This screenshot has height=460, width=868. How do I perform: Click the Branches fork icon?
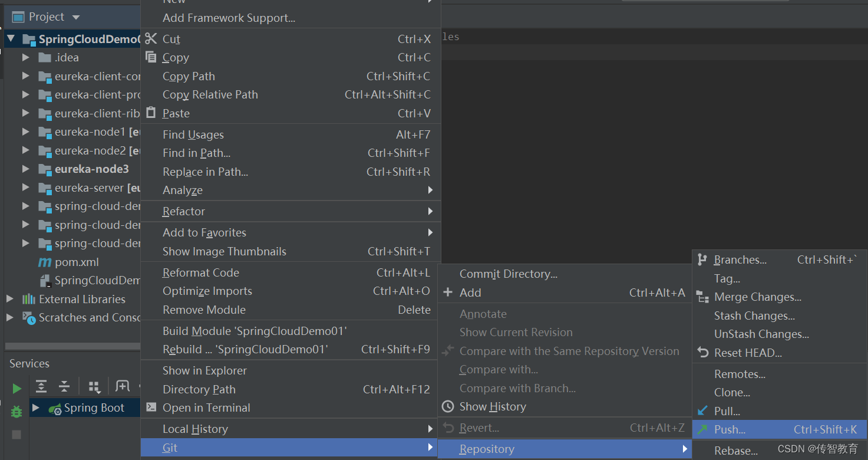point(702,259)
